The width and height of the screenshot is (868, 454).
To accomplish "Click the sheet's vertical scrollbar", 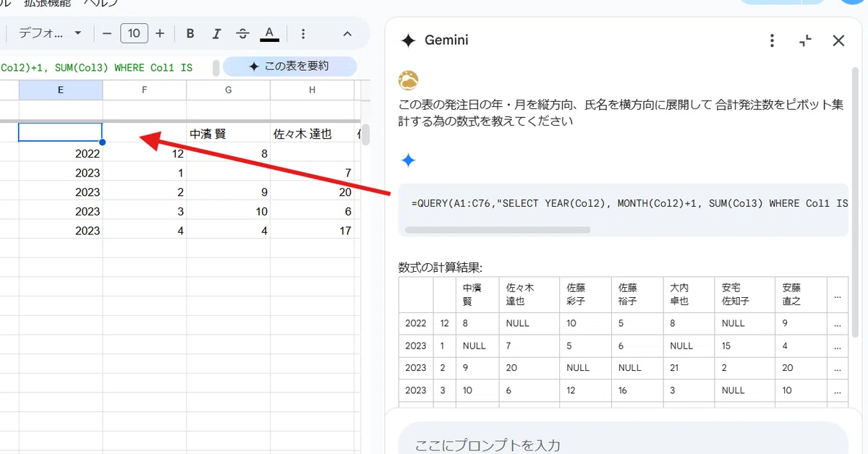I will click(x=365, y=134).
